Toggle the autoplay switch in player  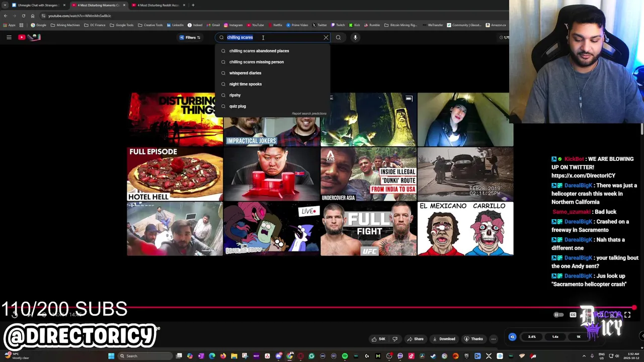tap(558, 315)
